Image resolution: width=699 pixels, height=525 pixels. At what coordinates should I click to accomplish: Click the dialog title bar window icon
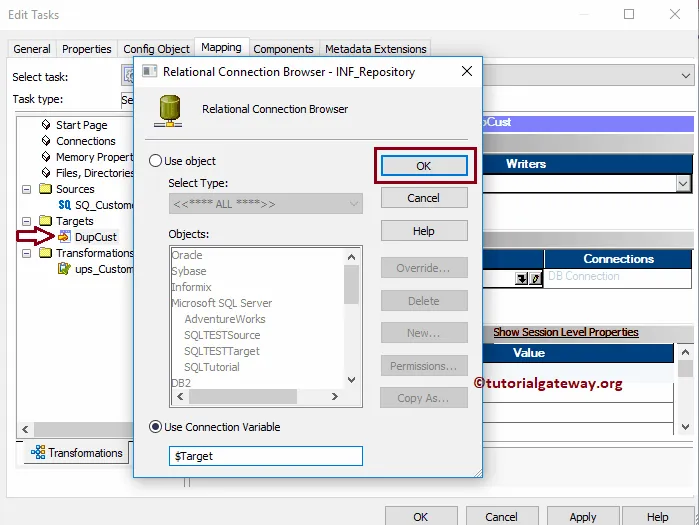coord(149,71)
